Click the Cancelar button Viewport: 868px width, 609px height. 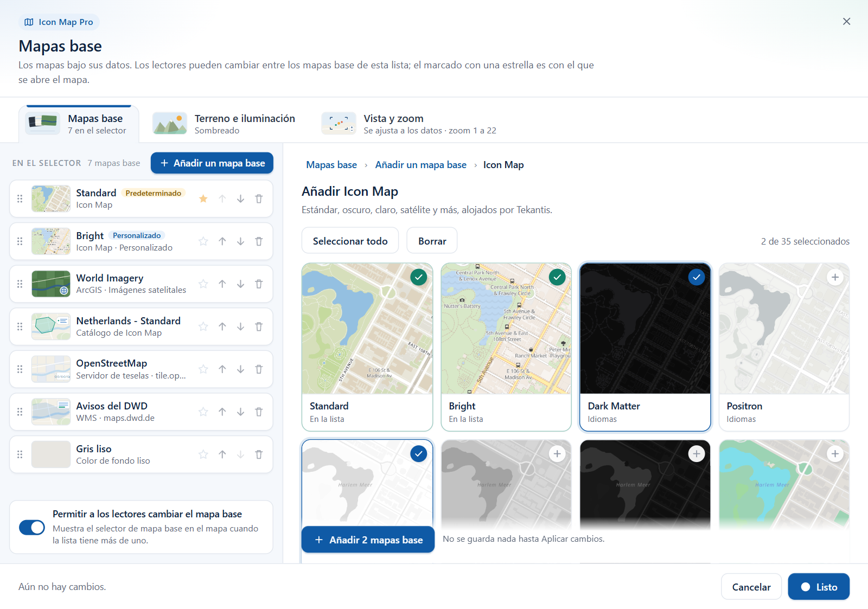(x=751, y=587)
